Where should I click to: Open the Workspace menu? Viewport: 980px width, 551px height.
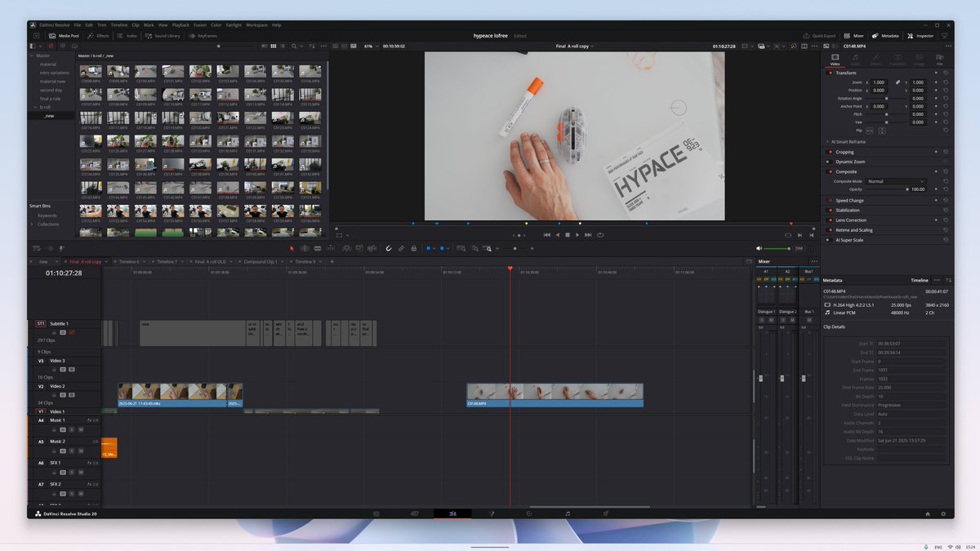(256, 24)
